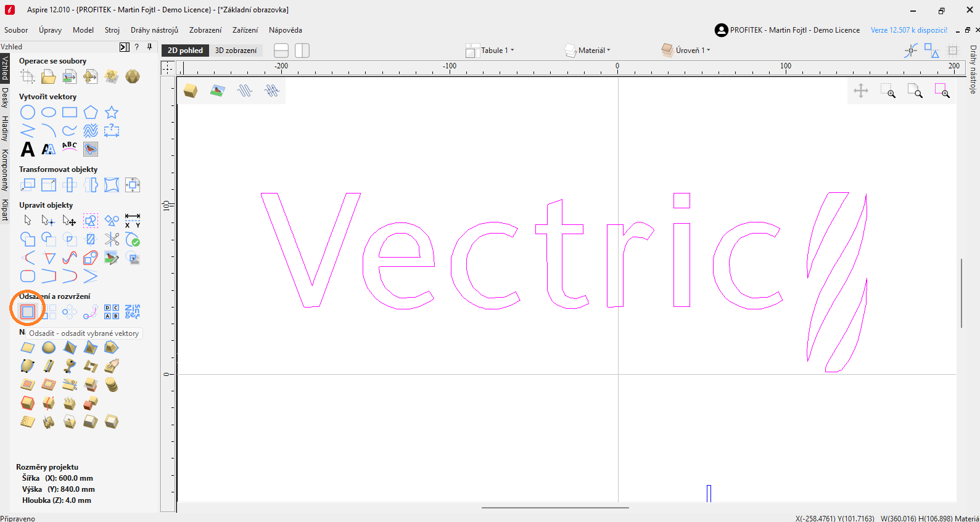Open the Desky side tab

point(5,98)
